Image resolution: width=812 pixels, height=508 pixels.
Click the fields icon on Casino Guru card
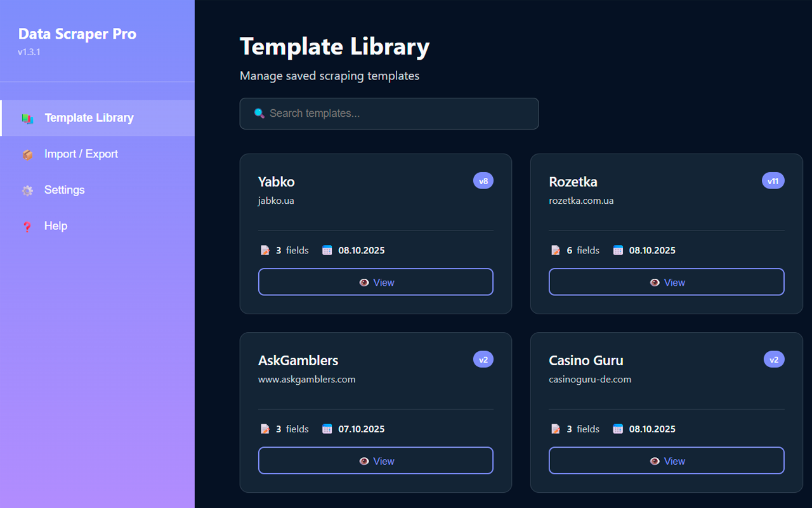click(x=556, y=429)
